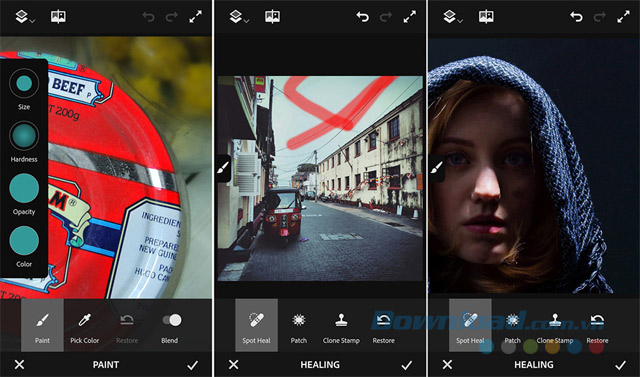Apply middle Healing edit with checkmark
This screenshot has height=377, width=640.
[x=406, y=365]
